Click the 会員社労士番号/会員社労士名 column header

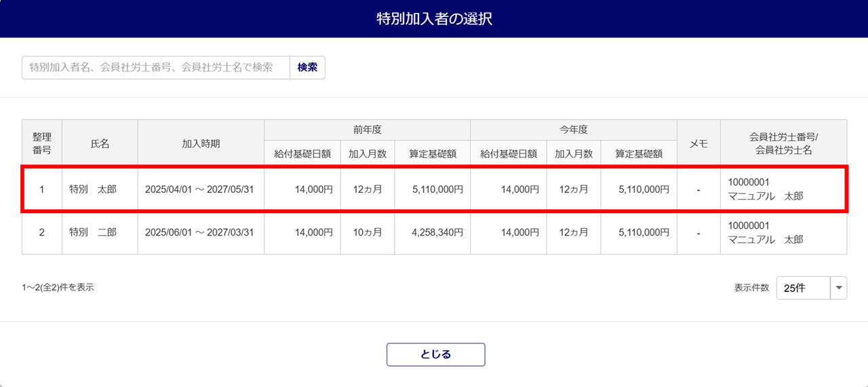pyautogui.click(x=783, y=143)
